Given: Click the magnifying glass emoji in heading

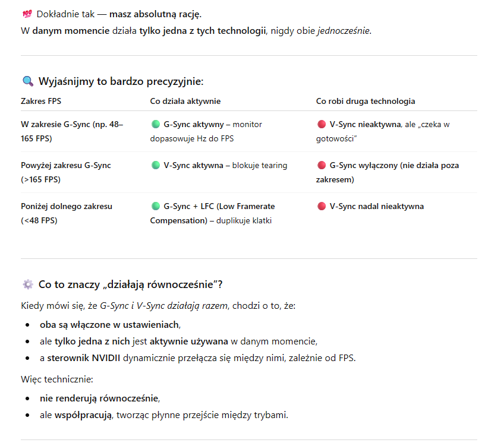Looking at the screenshot, I should click(27, 81).
